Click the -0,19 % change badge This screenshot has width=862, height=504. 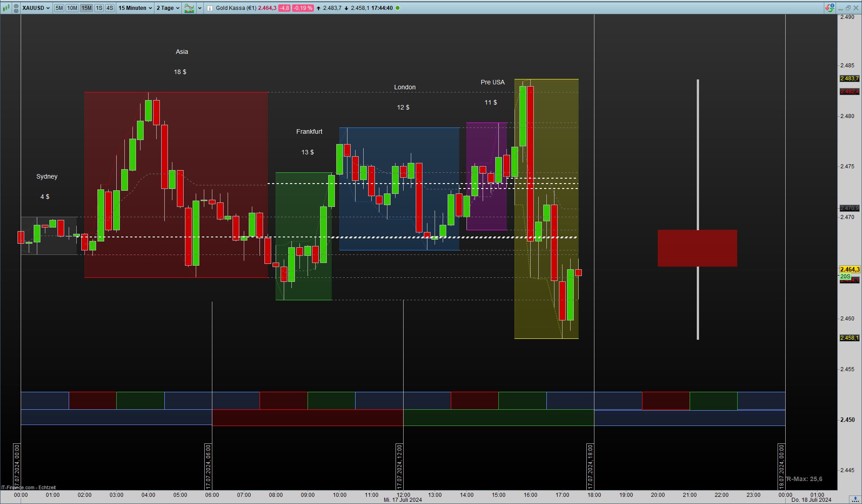303,8
